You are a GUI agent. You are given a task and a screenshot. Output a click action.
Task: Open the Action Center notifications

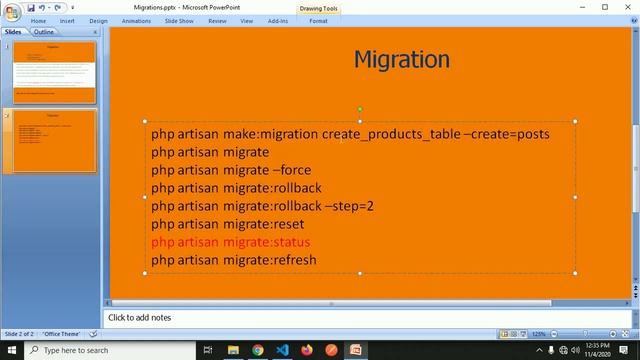(623, 350)
